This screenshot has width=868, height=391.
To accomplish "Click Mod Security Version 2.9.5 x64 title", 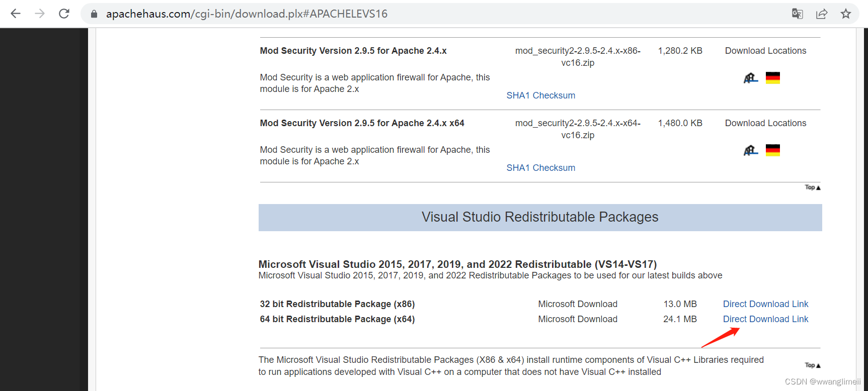I will coord(362,123).
